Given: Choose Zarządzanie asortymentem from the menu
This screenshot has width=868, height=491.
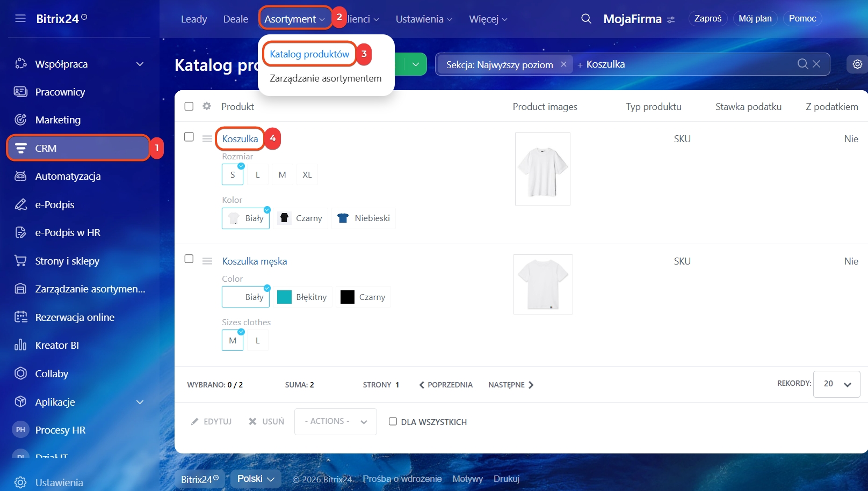Looking at the screenshot, I should (x=325, y=78).
